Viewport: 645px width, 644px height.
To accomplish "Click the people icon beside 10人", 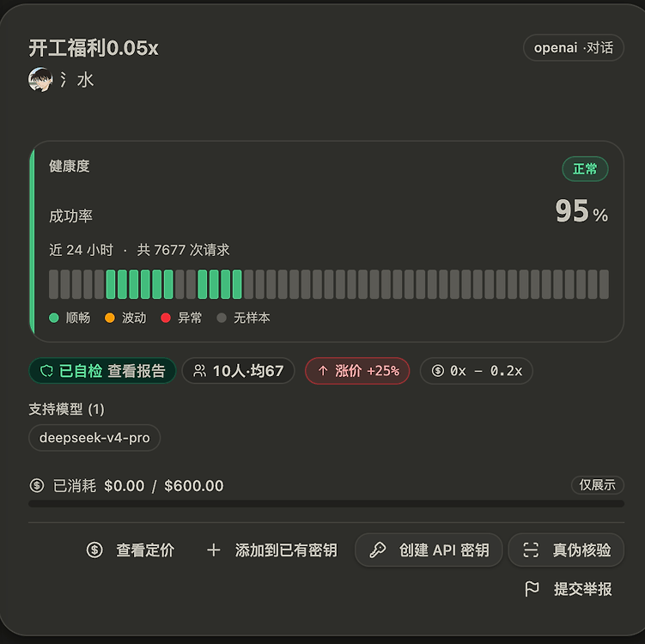I will pos(199,371).
